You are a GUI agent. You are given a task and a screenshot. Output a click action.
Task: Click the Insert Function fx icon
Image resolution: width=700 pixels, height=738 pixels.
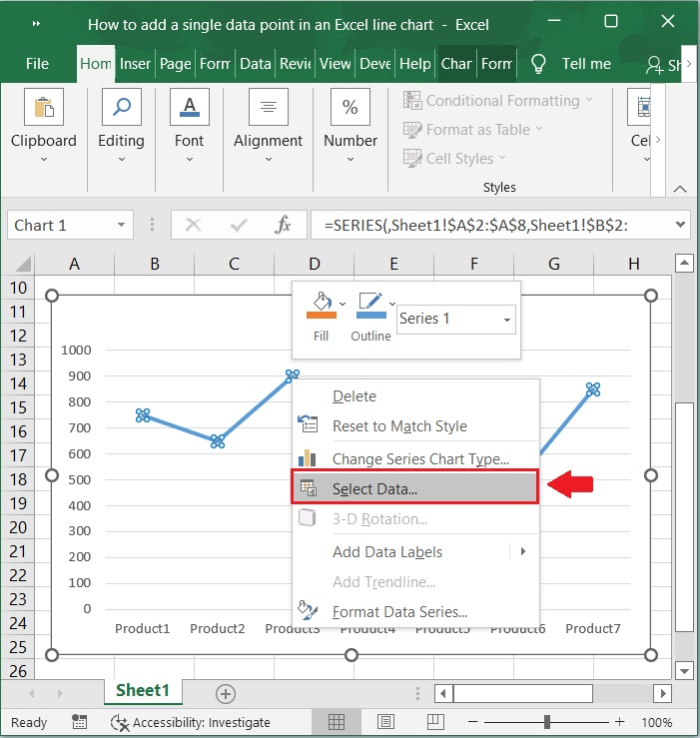(x=282, y=225)
